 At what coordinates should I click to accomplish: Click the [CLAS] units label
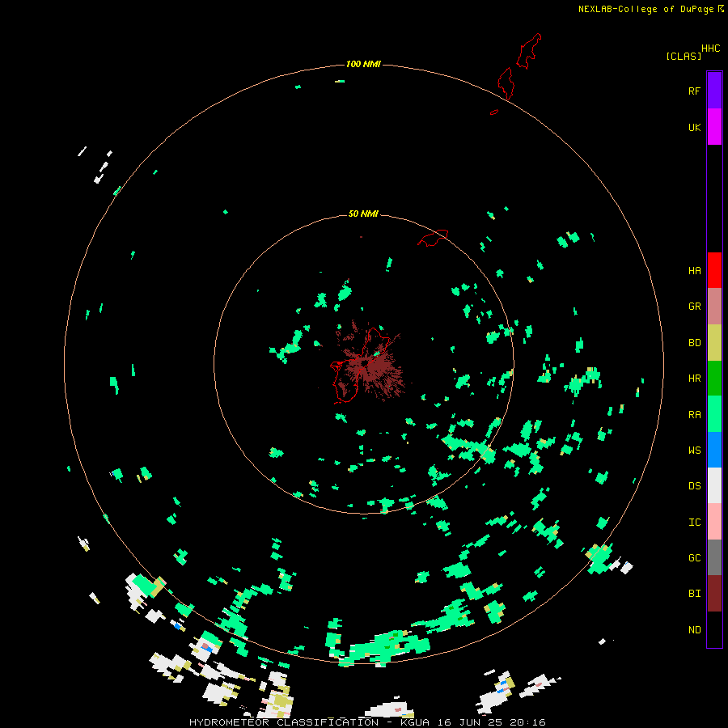(684, 56)
